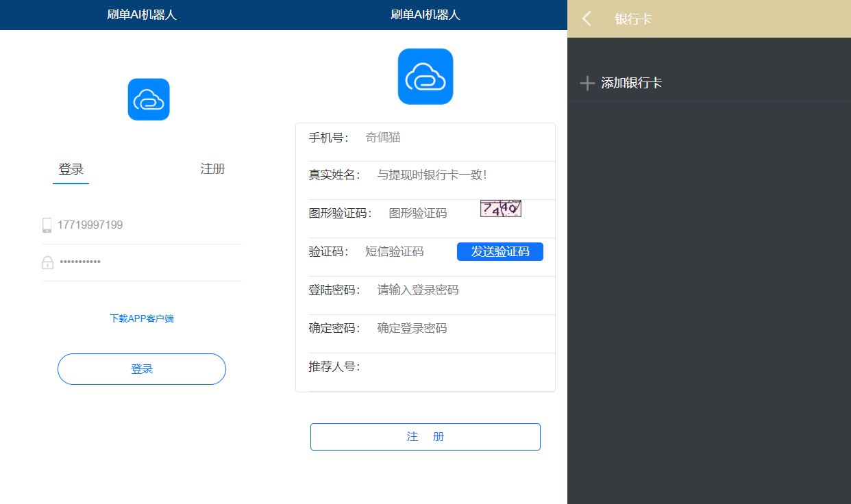Viewport: 851px width, 504px height.
Task: Click the 登陆密码： label
Action: point(335,290)
